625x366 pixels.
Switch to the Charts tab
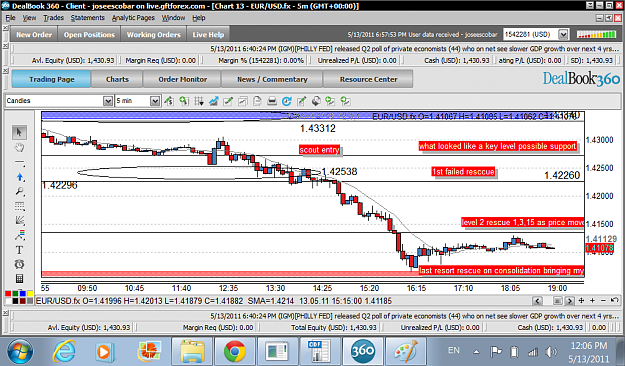117,79
